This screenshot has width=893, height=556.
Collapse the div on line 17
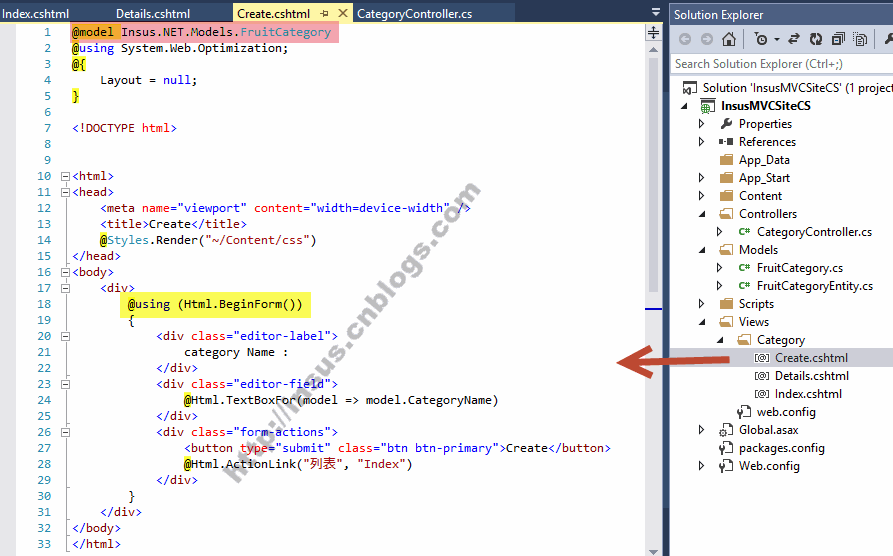pyautogui.click(x=65, y=288)
